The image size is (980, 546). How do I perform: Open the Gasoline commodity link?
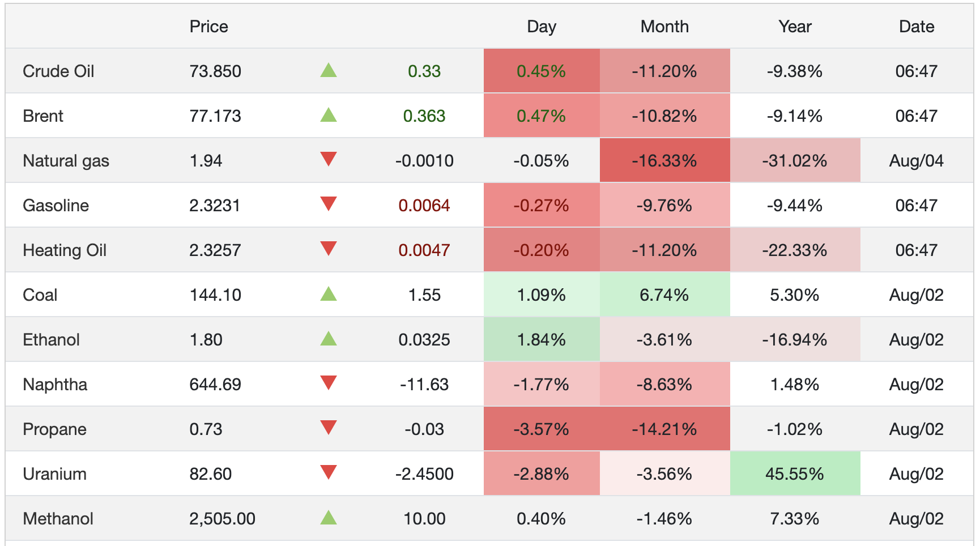pyautogui.click(x=56, y=206)
